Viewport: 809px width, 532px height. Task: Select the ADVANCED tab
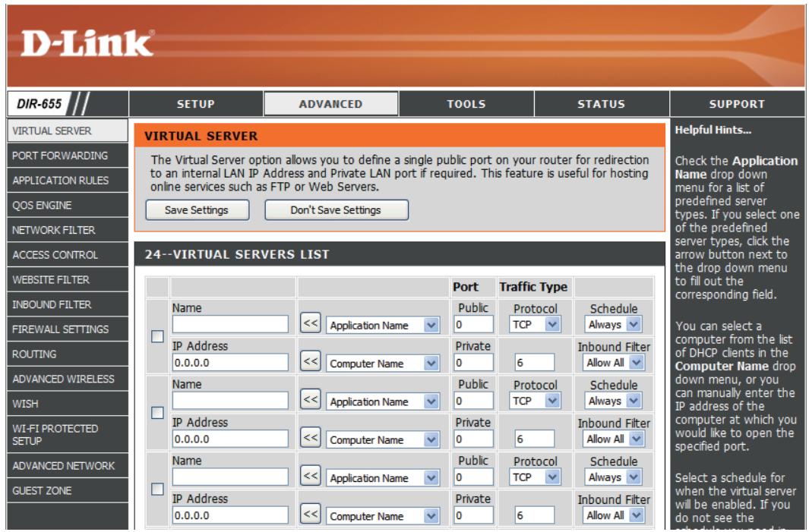(x=330, y=104)
